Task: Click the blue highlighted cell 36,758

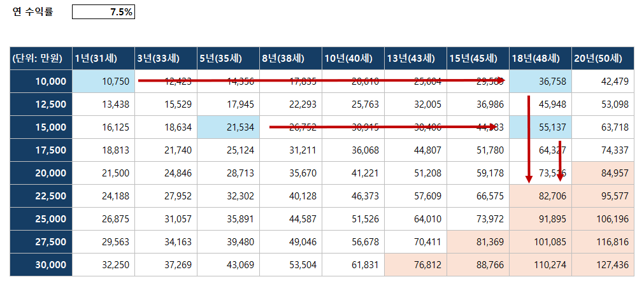Action: 541,82
